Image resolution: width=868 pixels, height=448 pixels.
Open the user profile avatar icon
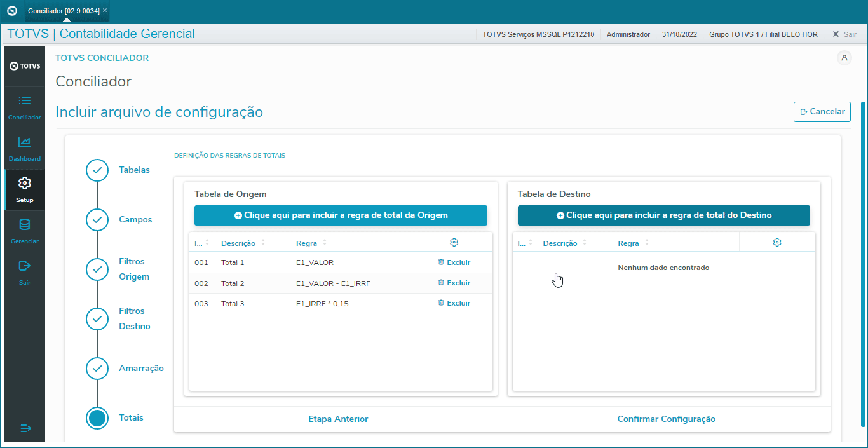(844, 58)
